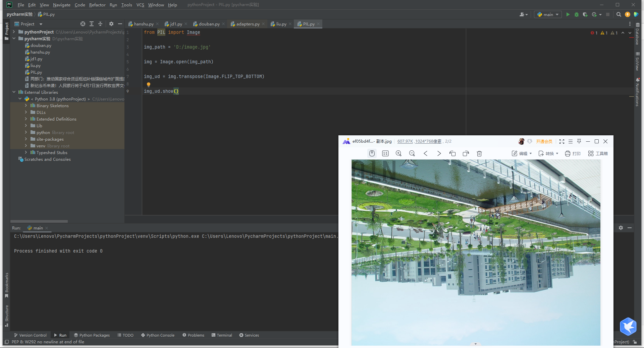Click zoom in icon in image viewer

click(398, 153)
